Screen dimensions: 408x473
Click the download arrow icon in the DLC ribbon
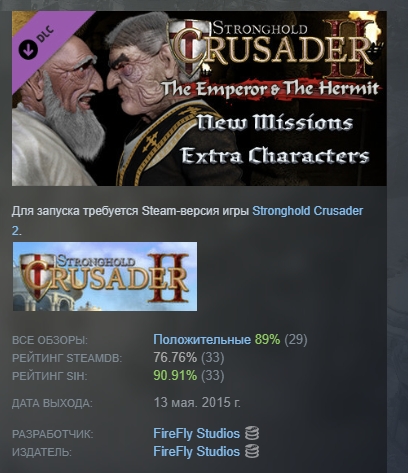[28, 50]
